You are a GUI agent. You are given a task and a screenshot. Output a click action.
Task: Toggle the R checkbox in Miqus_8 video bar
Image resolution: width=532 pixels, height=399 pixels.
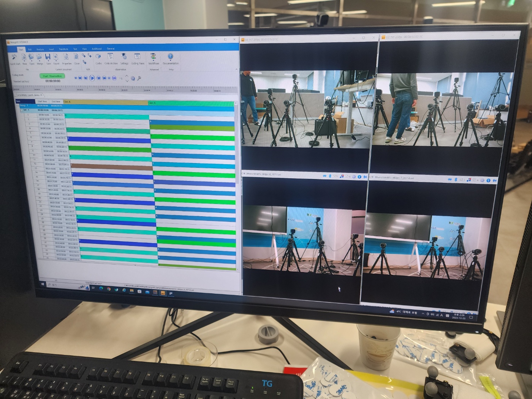[x=346, y=176]
